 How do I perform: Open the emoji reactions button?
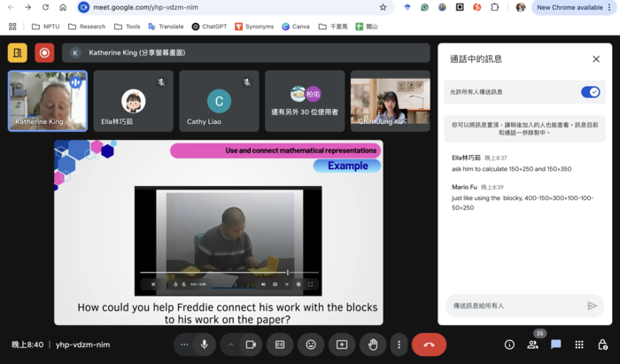click(311, 345)
